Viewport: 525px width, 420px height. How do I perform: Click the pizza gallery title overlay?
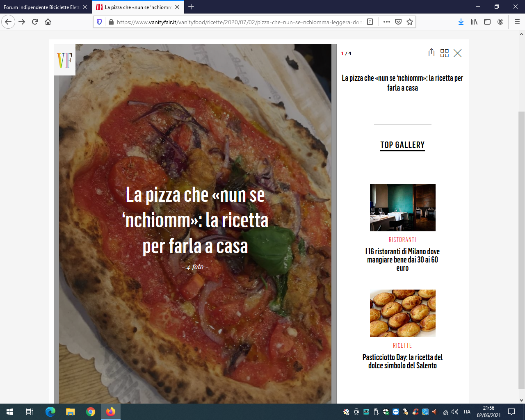coord(195,220)
